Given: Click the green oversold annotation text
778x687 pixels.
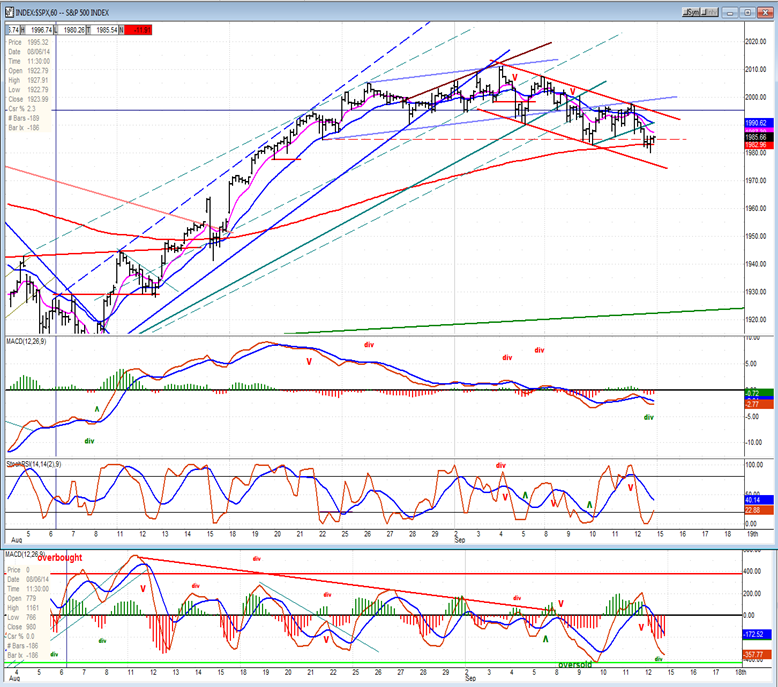Looking at the screenshot, I should (x=575, y=665).
